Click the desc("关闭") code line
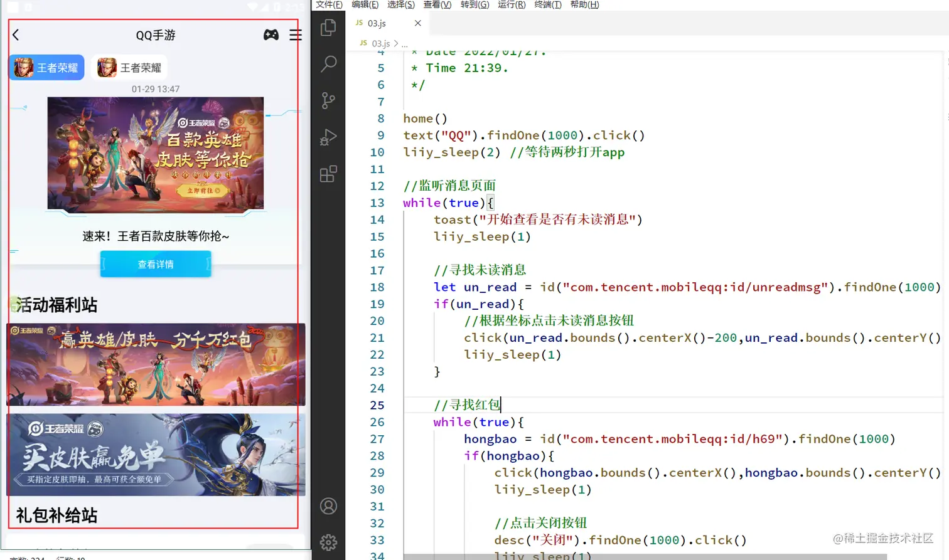This screenshot has height=560, width=949. coord(621,540)
